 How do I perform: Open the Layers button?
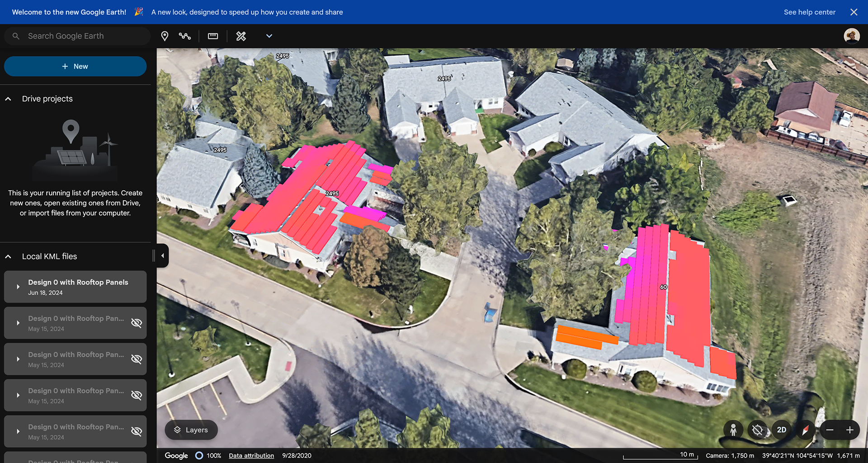pos(191,430)
